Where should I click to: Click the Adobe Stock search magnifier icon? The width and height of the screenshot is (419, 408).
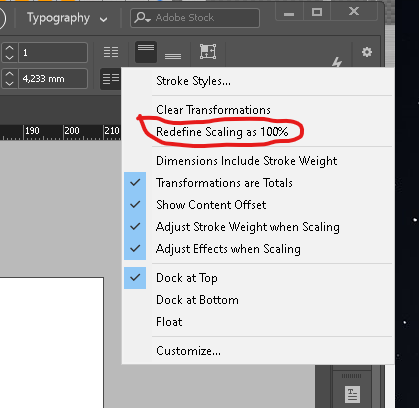[x=143, y=17]
